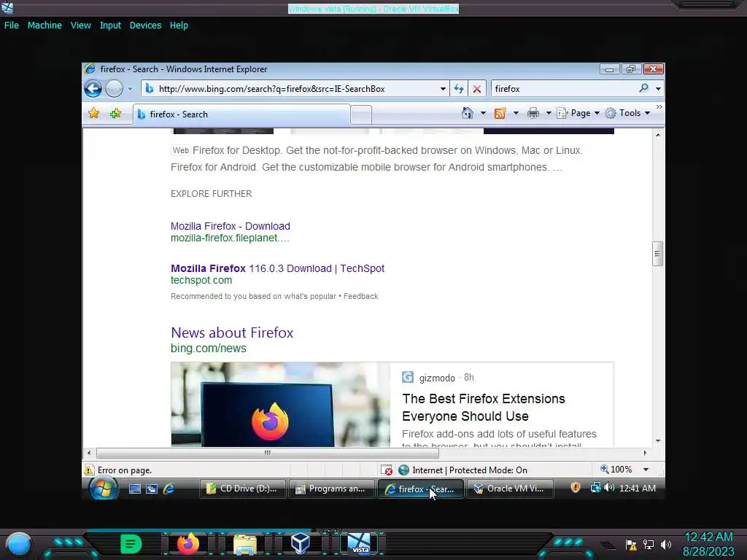Image resolution: width=747 pixels, height=560 pixels.
Task: Click host VirtualBox cube taskbar icon
Action: tap(301, 544)
